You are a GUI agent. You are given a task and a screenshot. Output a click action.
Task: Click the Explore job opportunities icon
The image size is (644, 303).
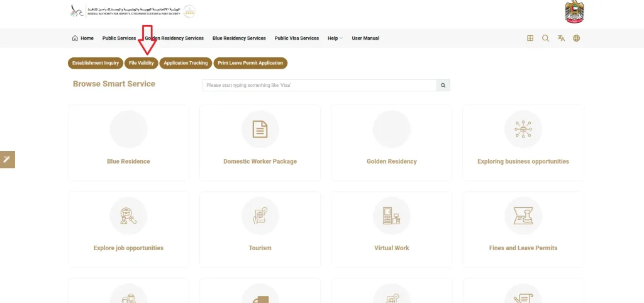tap(128, 216)
